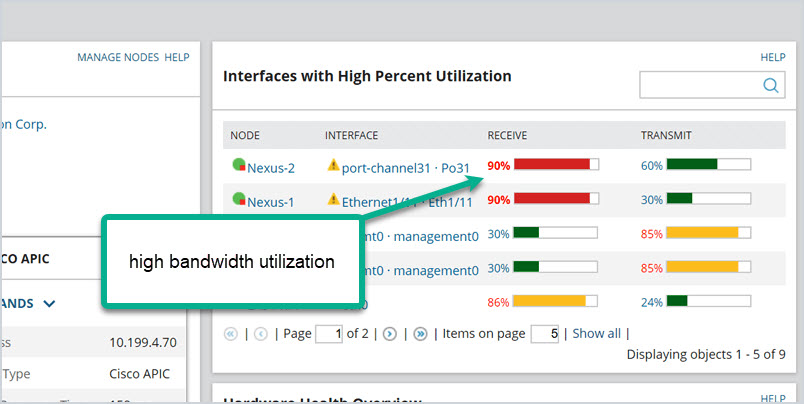The height and width of the screenshot is (404, 804).
Task: Open Nexus-1 node details
Action: click(x=271, y=202)
